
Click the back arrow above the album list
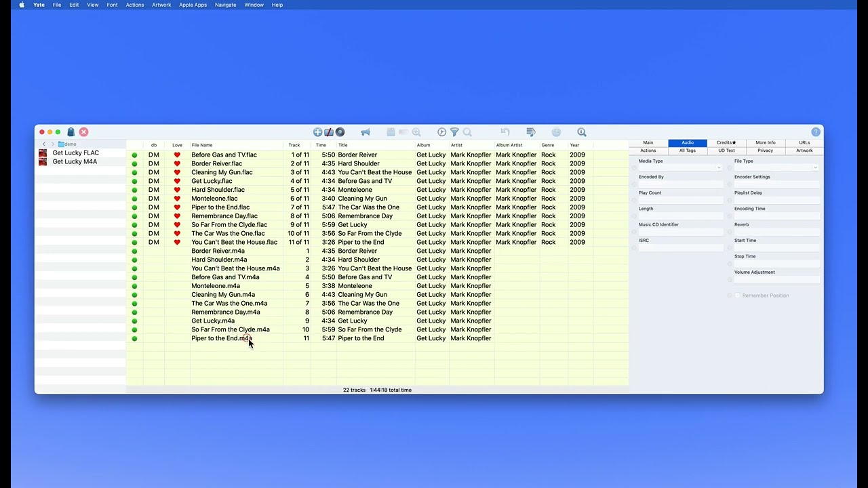pos(44,144)
